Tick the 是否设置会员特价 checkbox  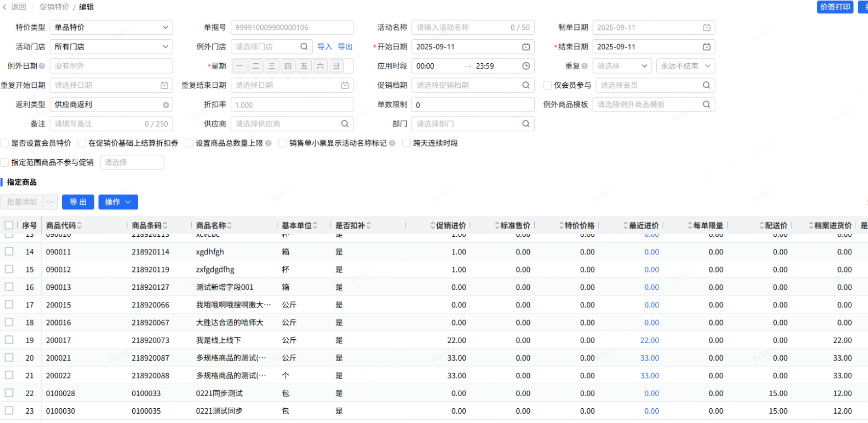[x=5, y=143]
